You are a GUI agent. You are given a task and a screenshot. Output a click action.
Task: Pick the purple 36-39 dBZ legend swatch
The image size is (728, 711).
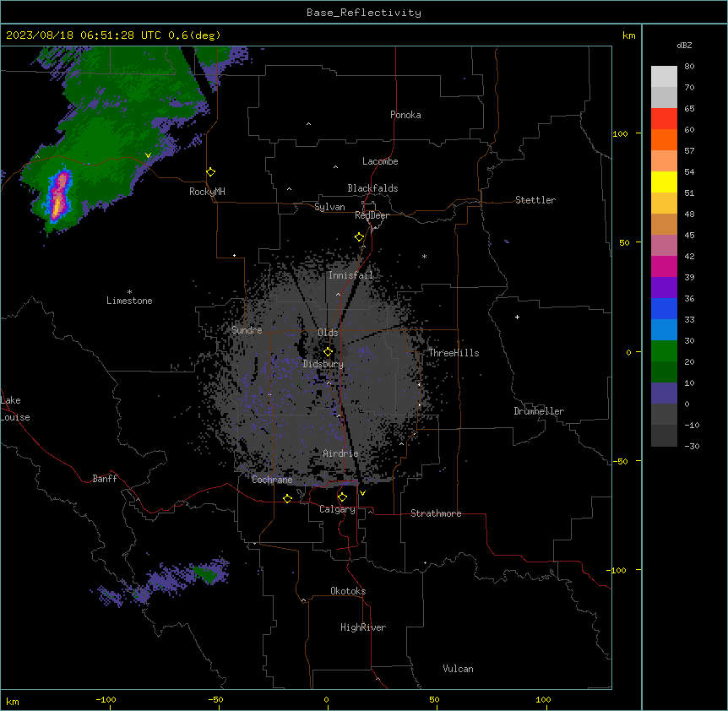pos(664,288)
